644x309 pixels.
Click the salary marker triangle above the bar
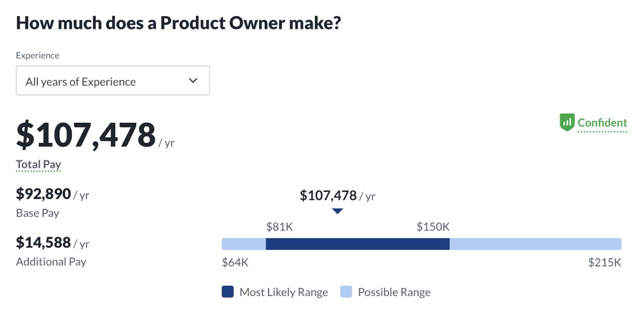click(x=338, y=211)
